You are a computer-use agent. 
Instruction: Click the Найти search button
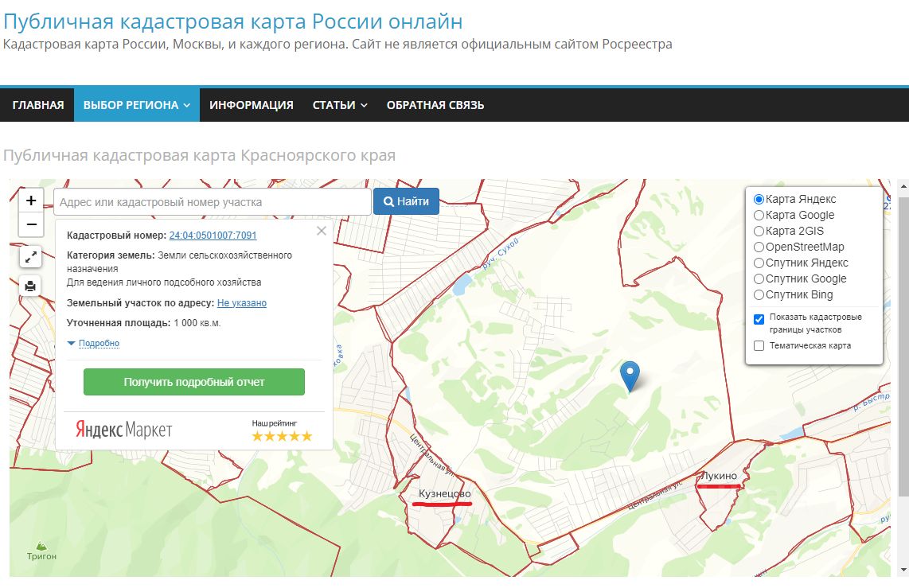tap(406, 201)
